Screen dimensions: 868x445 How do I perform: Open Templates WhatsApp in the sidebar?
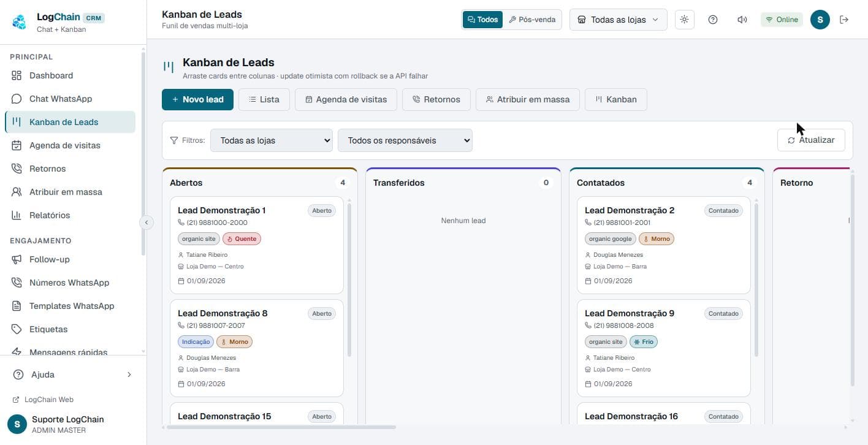click(70, 306)
